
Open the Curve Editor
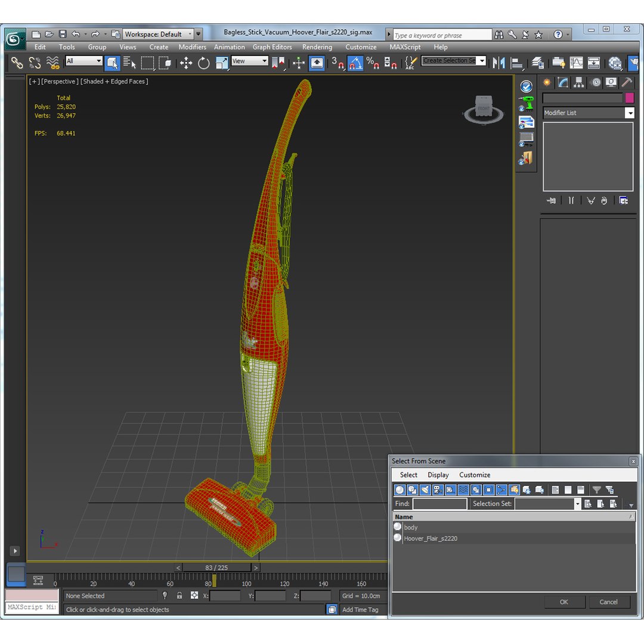coord(576,63)
